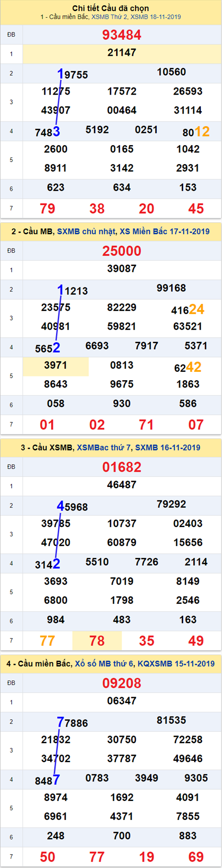Select fourth prize number 5510
Viewport: 222px width, 868px height.
pos(97,562)
